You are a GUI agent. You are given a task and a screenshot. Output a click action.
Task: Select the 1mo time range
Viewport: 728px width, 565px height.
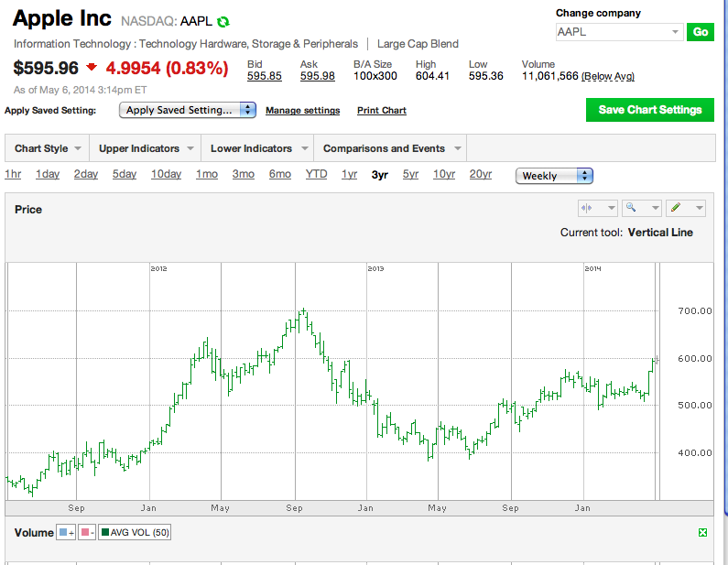207,174
